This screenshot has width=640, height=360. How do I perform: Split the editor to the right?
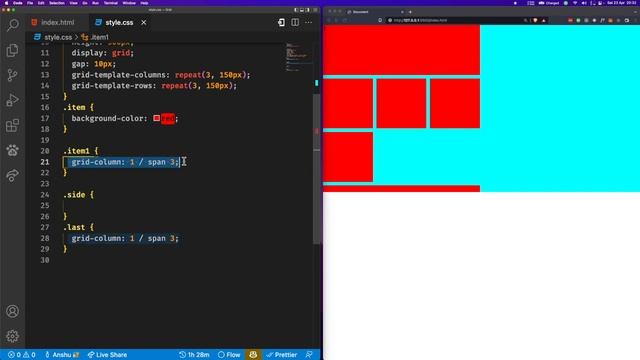tap(295, 22)
